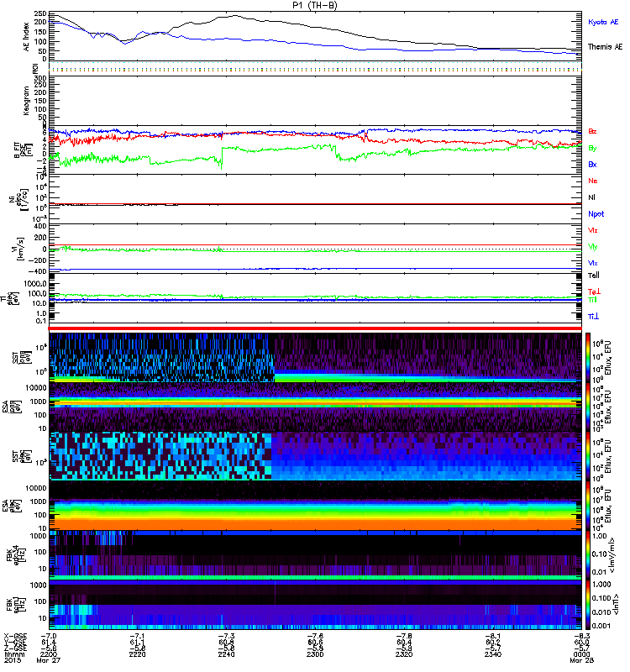This screenshot has height=672, width=630.
Task: Click the 2200 time tick label
Action: point(49,654)
